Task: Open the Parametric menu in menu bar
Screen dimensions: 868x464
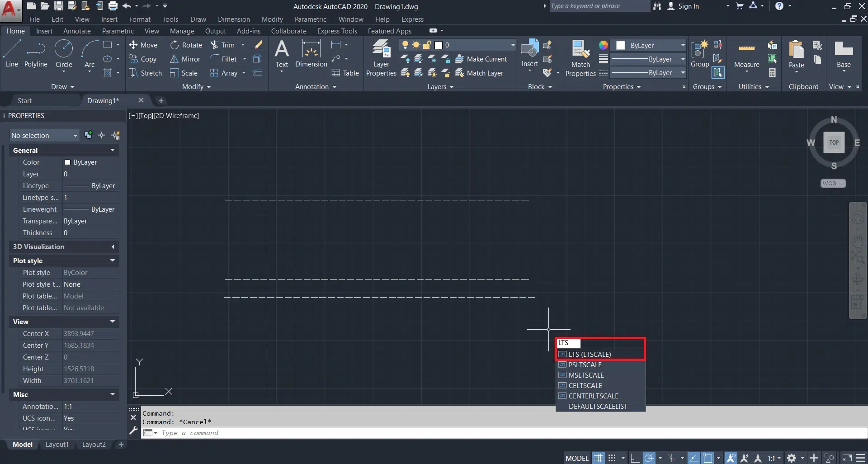Action: (310, 19)
